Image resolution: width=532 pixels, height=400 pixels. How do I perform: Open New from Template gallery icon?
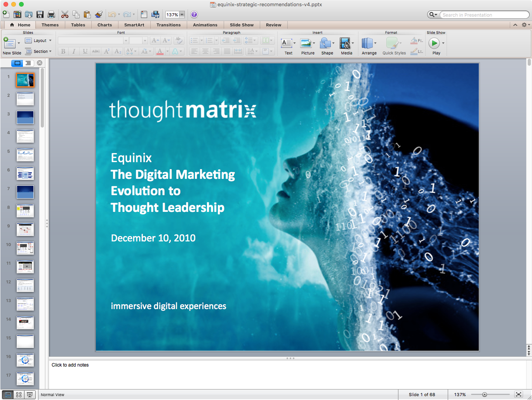pyautogui.click(x=17, y=14)
